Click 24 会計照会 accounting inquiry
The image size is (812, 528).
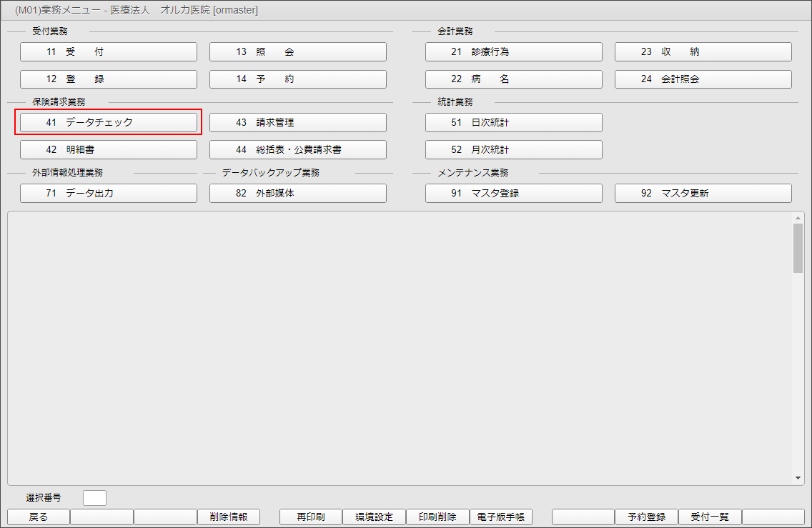pyautogui.click(x=703, y=79)
